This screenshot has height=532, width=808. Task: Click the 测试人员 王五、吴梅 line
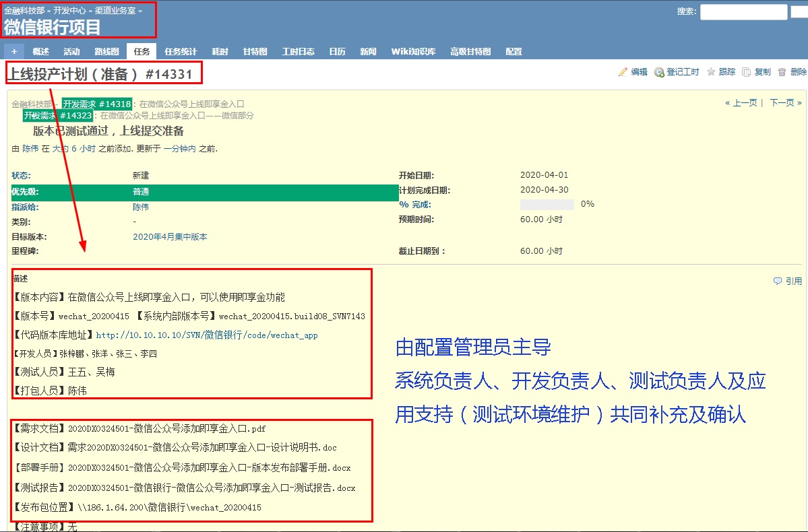64,372
